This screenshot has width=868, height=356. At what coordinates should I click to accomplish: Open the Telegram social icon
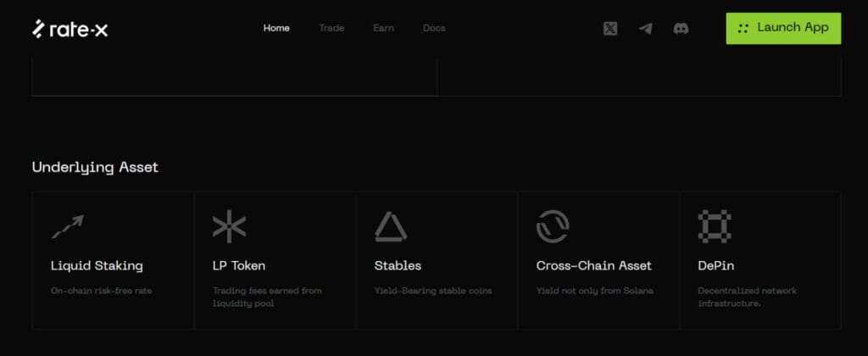[645, 28]
